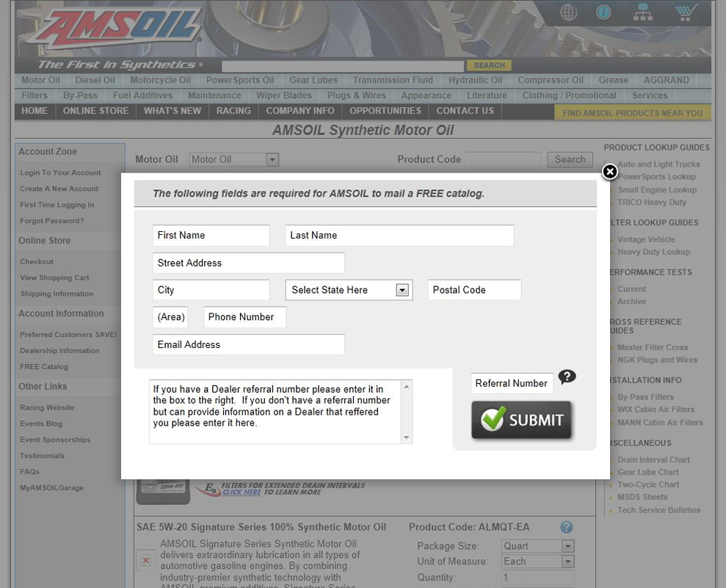Click the Phone Number field
This screenshot has height=588, width=726.
[245, 317]
